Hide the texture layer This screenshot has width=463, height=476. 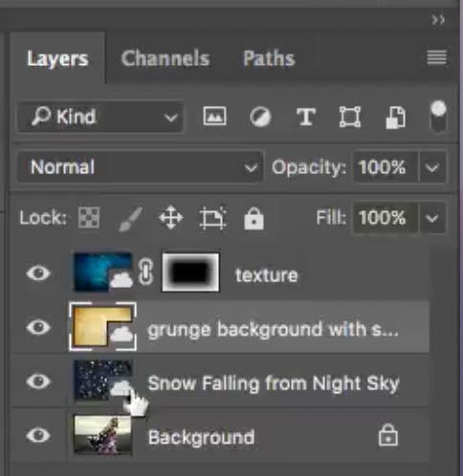tap(38, 273)
